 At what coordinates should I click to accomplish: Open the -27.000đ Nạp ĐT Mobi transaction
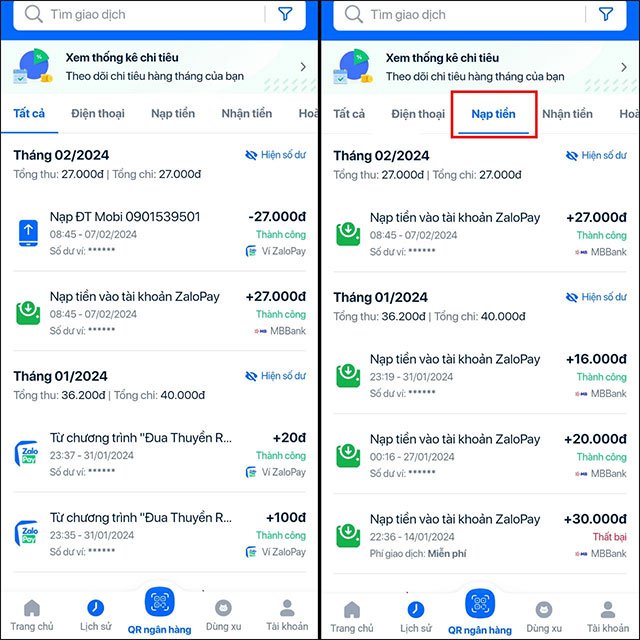160,233
